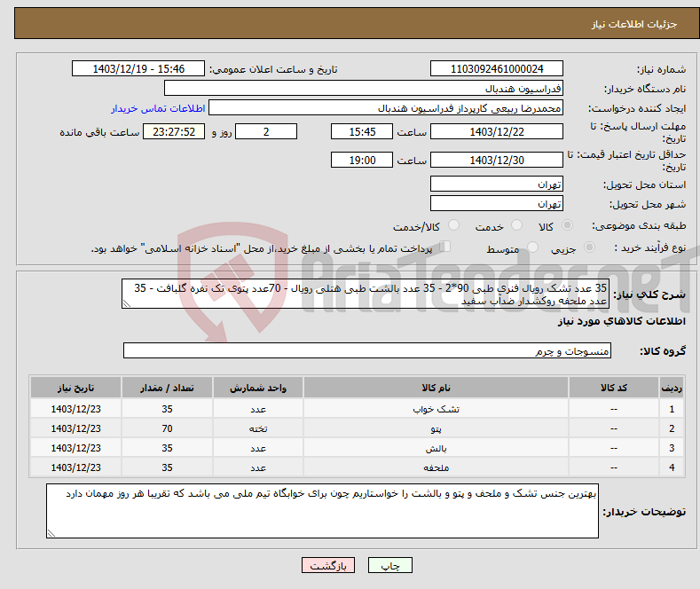Select the کالا radio button
Screen dimensions: 700x589
coord(567,225)
